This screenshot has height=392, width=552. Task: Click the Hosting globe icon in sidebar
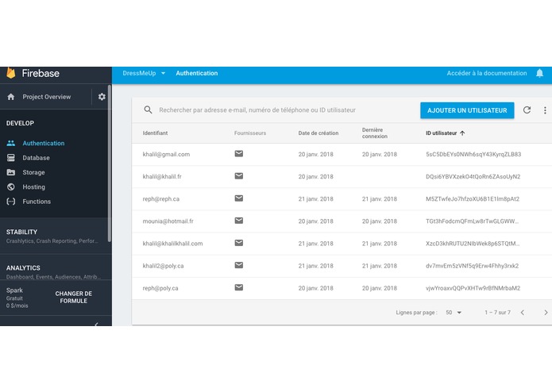pos(11,186)
